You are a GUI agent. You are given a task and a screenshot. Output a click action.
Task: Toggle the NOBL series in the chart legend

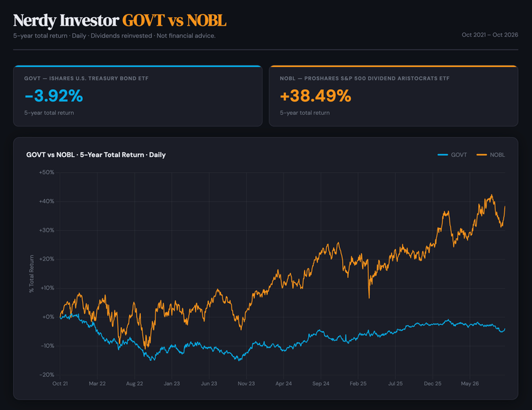click(x=491, y=155)
